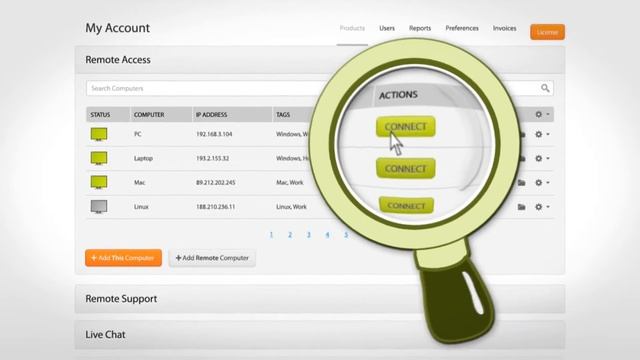Screen dimensions: 640x360
Task: Click the Mac status monitor icon
Action: pos(99,182)
